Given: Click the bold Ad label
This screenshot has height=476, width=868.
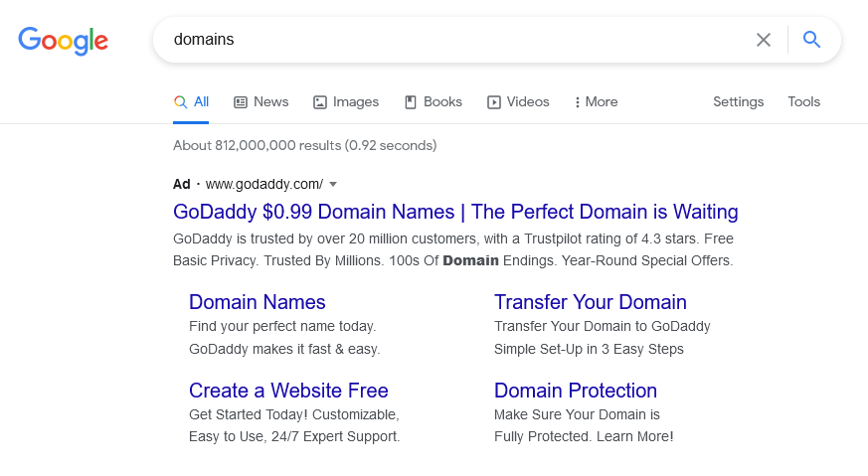Looking at the screenshot, I should click(182, 184).
